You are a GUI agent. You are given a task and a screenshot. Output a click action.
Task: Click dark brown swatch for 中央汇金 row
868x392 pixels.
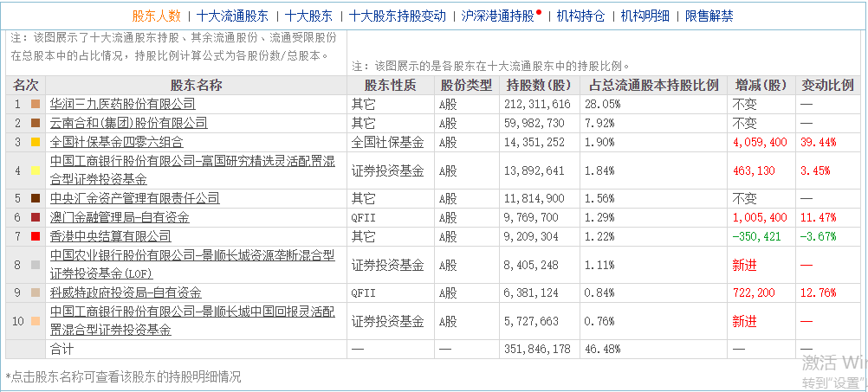36,198
